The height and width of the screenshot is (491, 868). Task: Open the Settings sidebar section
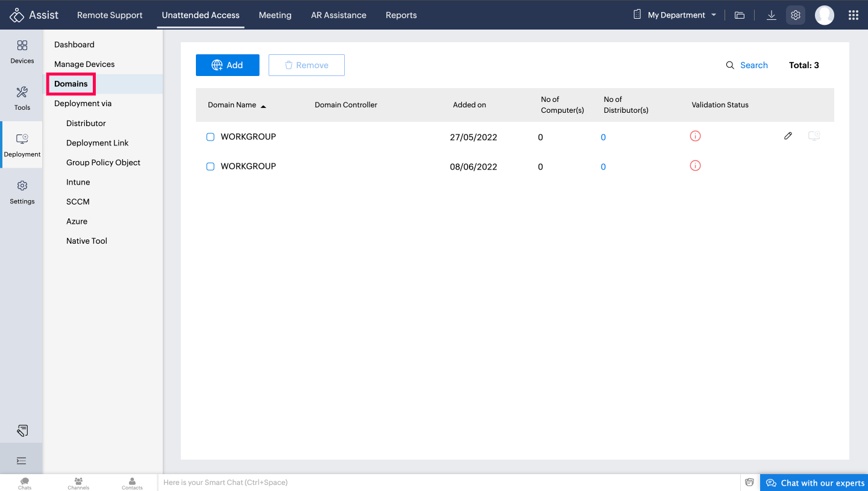click(x=22, y=192)
